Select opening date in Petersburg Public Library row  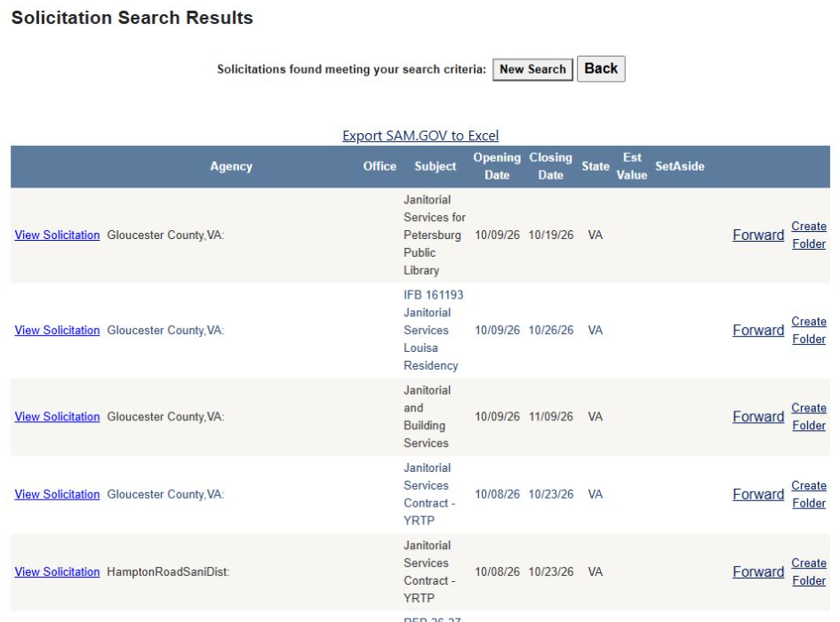(497, 235)
